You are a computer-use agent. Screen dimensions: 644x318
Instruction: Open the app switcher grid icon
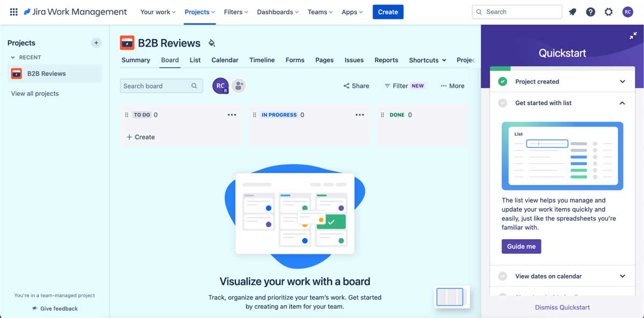tap(13, 11)
